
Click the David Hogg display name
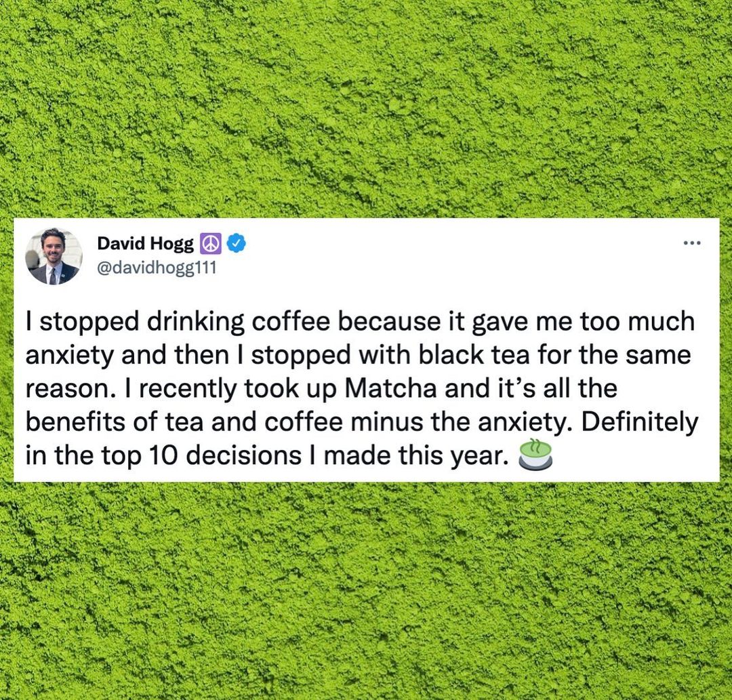[145, 243]
